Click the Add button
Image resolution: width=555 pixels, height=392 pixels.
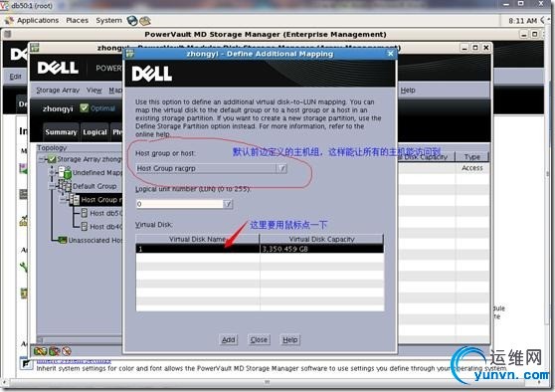tap(229, 339)
